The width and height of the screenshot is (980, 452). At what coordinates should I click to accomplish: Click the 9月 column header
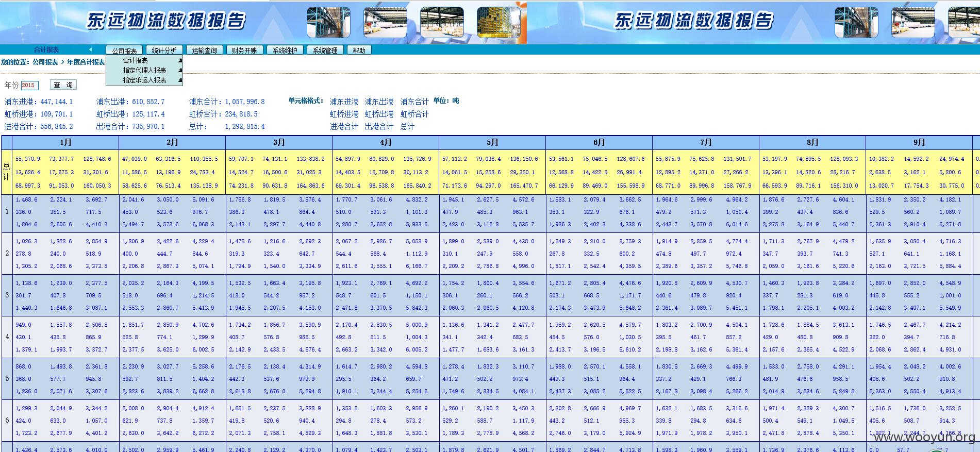(x=919, y=142)
